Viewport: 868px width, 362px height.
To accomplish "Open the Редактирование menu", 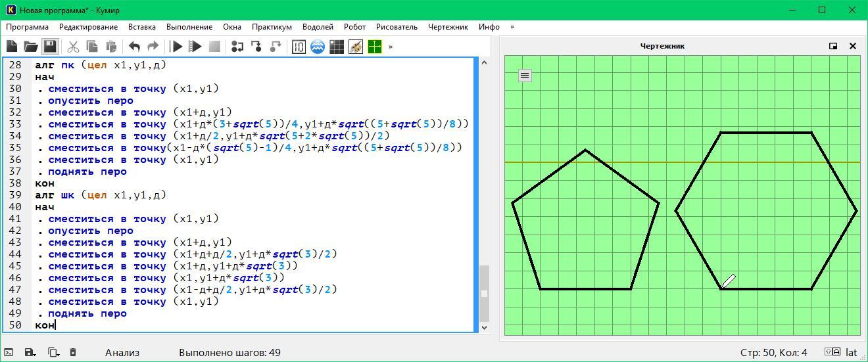I will pos(88,27).
